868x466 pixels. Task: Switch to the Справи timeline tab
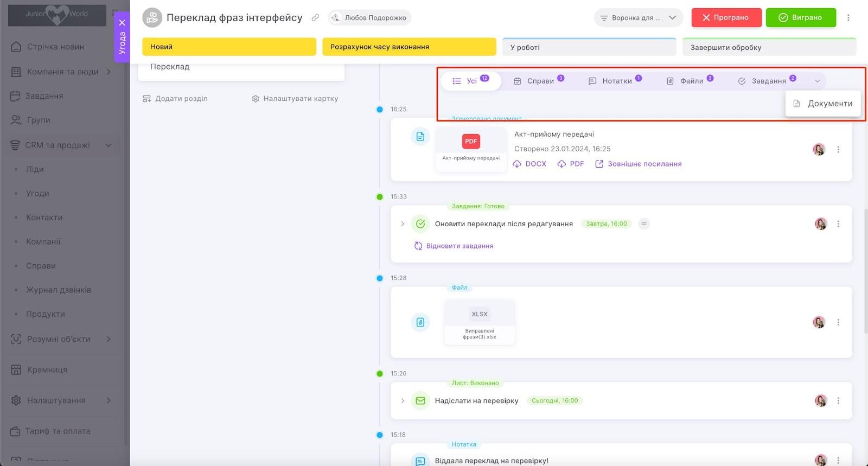[x=539, y=81]
